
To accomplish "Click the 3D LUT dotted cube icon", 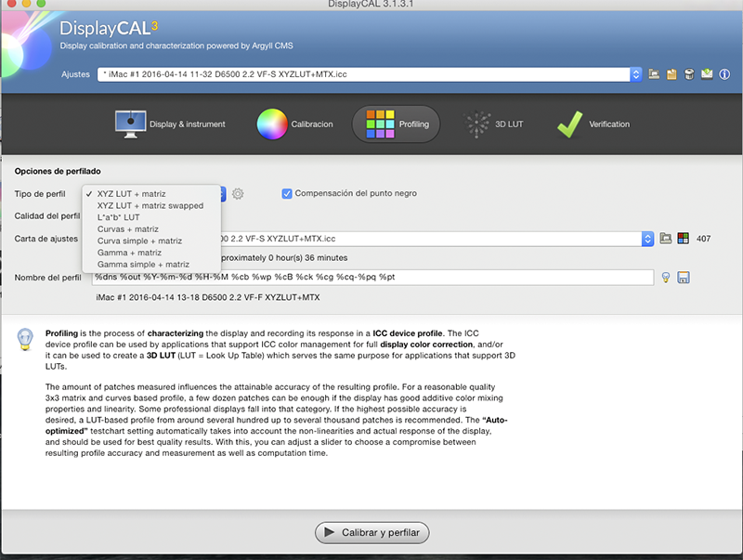I will 476,124.
